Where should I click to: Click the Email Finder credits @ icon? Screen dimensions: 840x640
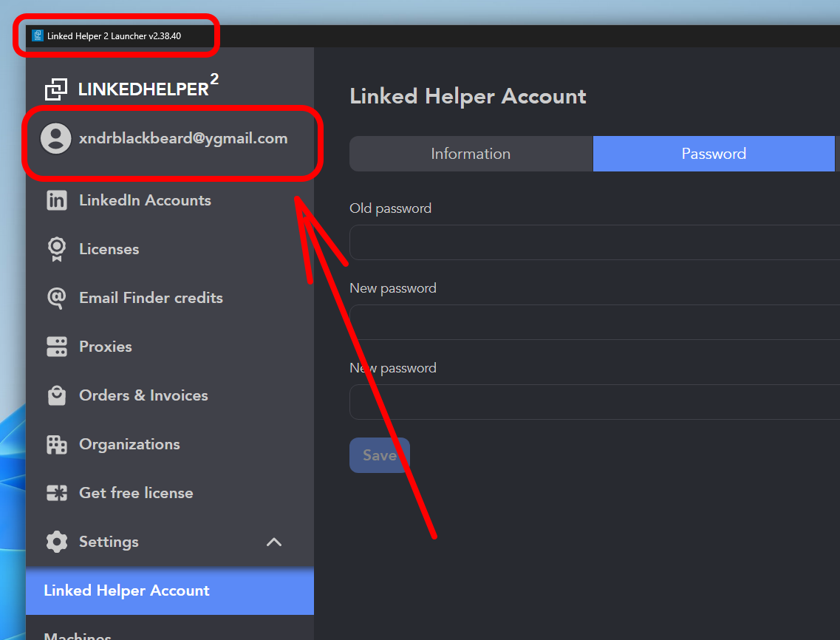click(57, 298)
